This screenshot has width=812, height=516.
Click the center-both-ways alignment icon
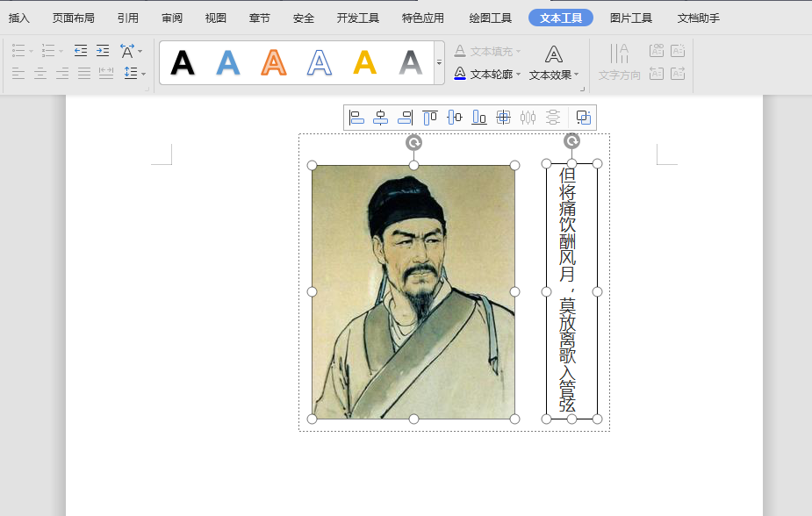(503, 118)
